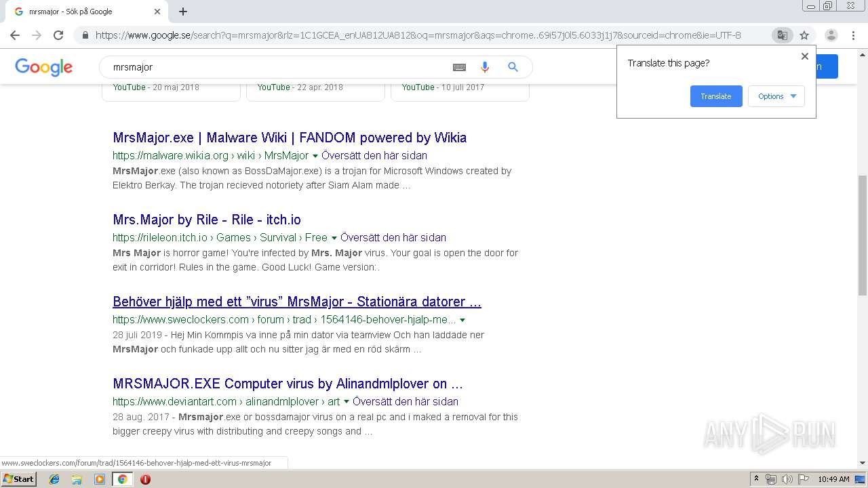The width and height of the screenshot is (868, 488).
Task: Start voice search with the microphone icon
Action: pos(484,67)
